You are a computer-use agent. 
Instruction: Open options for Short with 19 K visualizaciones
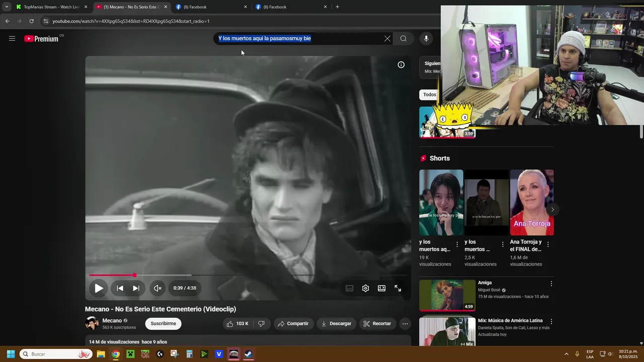click(457, 244)
